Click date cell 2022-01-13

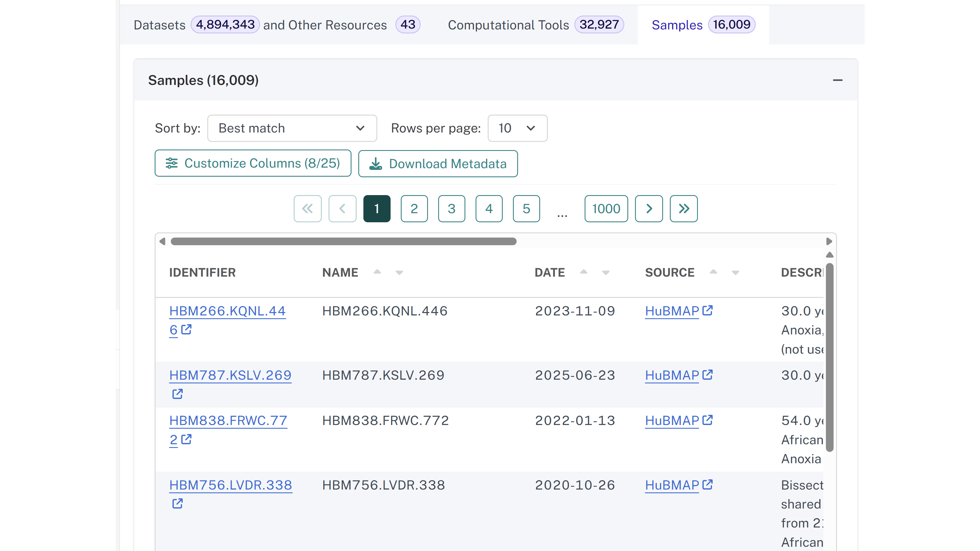tap(575, 420)
